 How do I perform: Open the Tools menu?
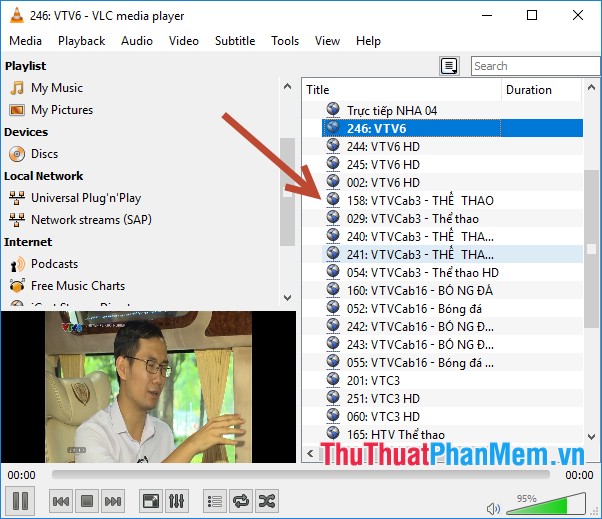pyautogui.click(x=285, y=41)
